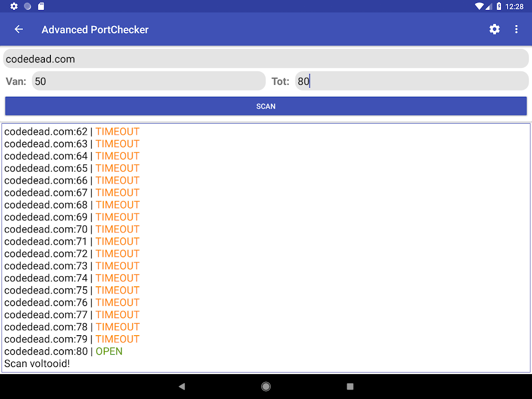Select the codedead.com:80 OPEN result
This screenshot has height=399, width=532.
pyautogui.click(x=63, y=352)
